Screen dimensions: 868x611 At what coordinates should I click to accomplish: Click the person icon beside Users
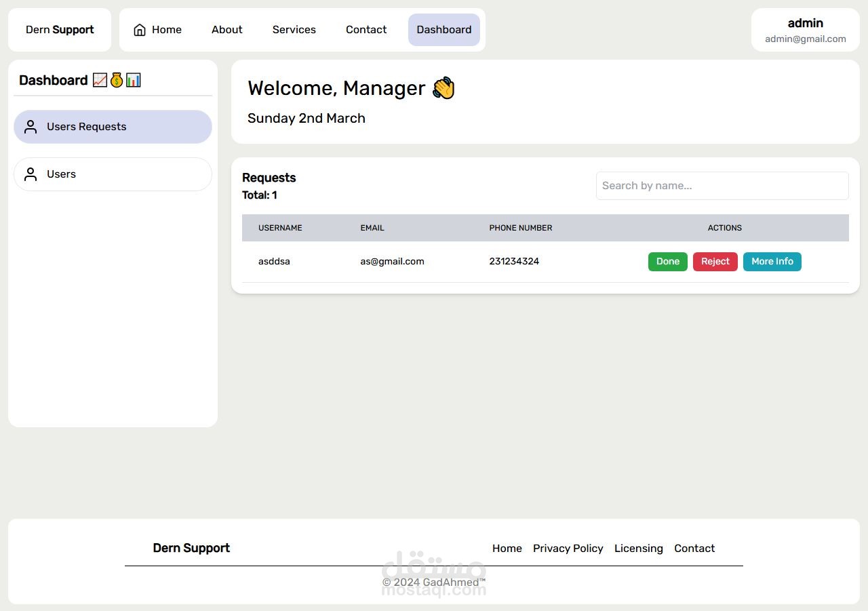[31, 174]
